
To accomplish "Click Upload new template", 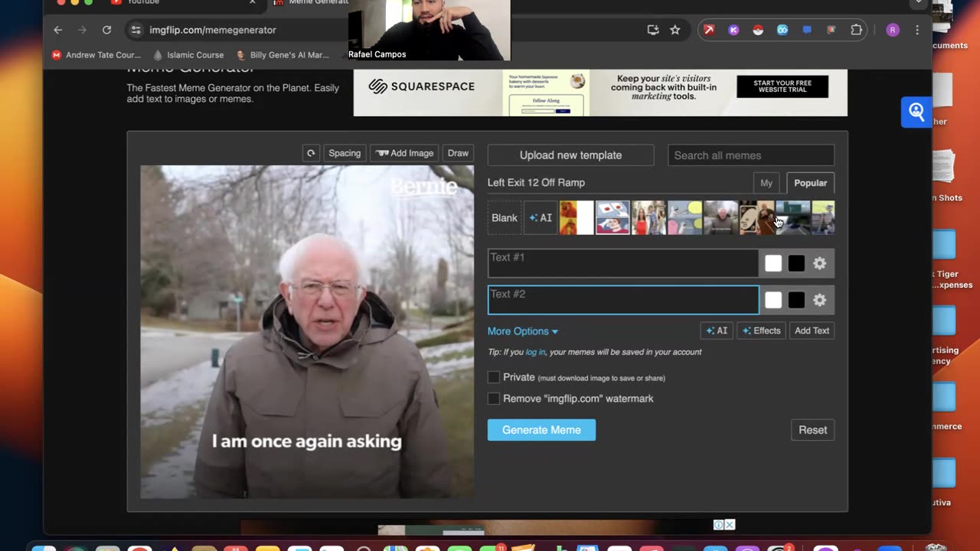I will [570, 155].
